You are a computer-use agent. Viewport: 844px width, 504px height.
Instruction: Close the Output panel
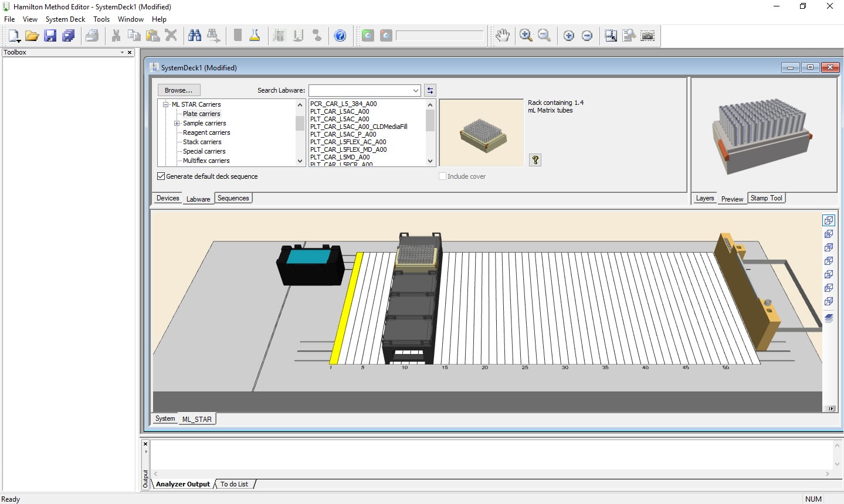coord(145,444)
